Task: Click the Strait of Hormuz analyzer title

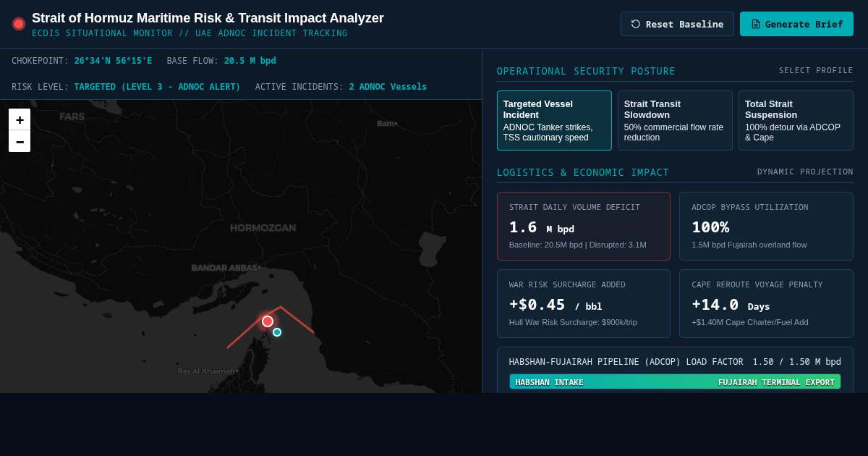Action: pos(208,18)
